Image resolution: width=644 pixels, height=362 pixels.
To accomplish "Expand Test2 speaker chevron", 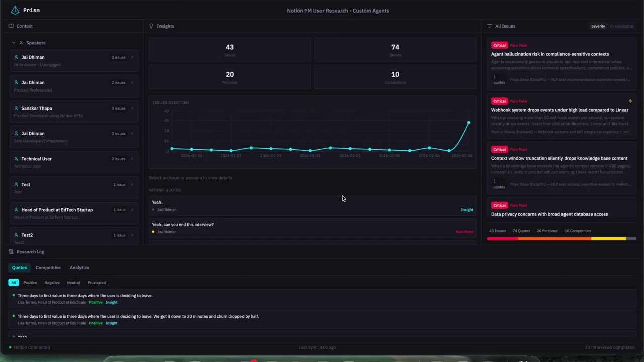I will pyautogui.click(x=132, y=235).
